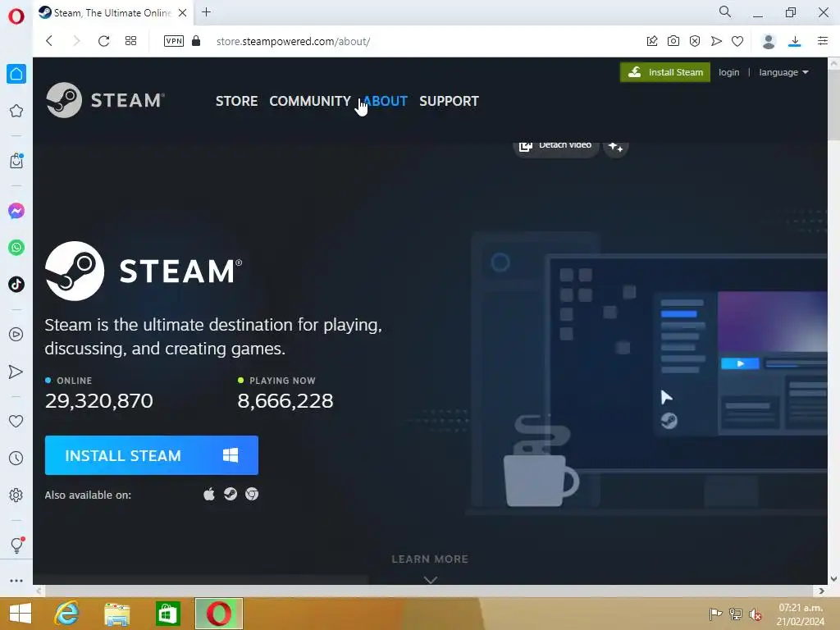Click the horizontal scrollbar right arrow
Viewport: 840px width, 630px height.
click(822, 591)
